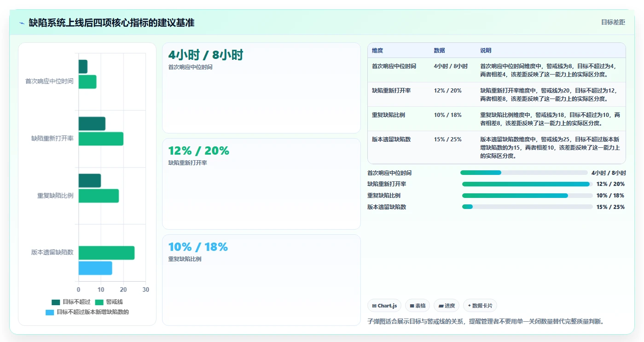Screen dimensions: 644x342
Task: Click the 版本遗留缺陷数 description cell in table
Action: tap(551, 147)
